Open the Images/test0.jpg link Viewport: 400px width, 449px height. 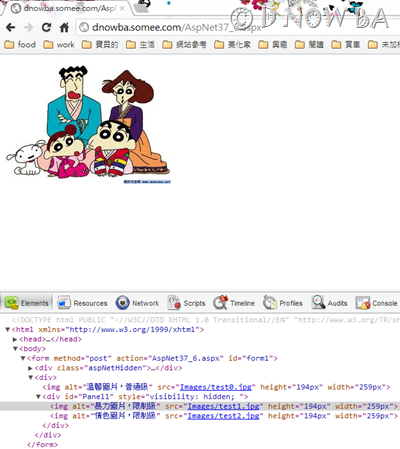coord(216,387)
